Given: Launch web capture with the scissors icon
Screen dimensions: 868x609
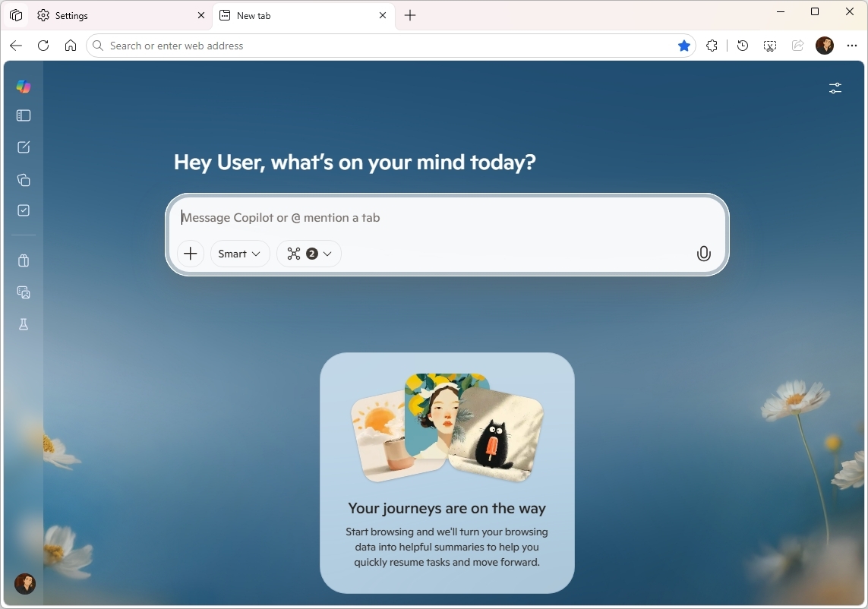Looking at the screenshot, I should click(x=770, y=46).
